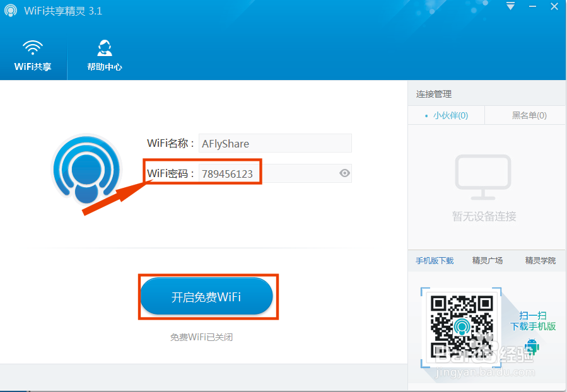The width and height of the screenshot is (567, 392).
Task: Click the 暂无设备连接 text
Action: click(x=484, y=216)
